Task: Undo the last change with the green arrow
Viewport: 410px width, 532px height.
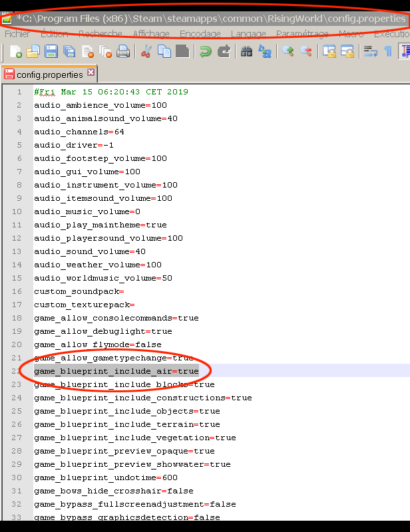Action: (x=206, y=51)
